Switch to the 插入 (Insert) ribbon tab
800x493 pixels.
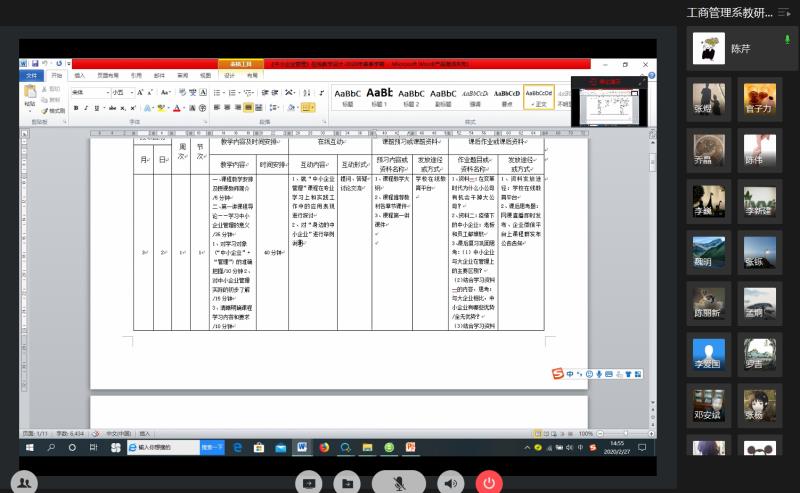pyautogui.click(x=79, y=75)
